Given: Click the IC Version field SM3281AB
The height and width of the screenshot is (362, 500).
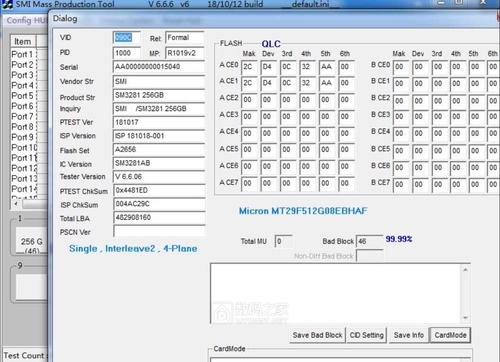Looking at the screenshot, I should [159, 163].
